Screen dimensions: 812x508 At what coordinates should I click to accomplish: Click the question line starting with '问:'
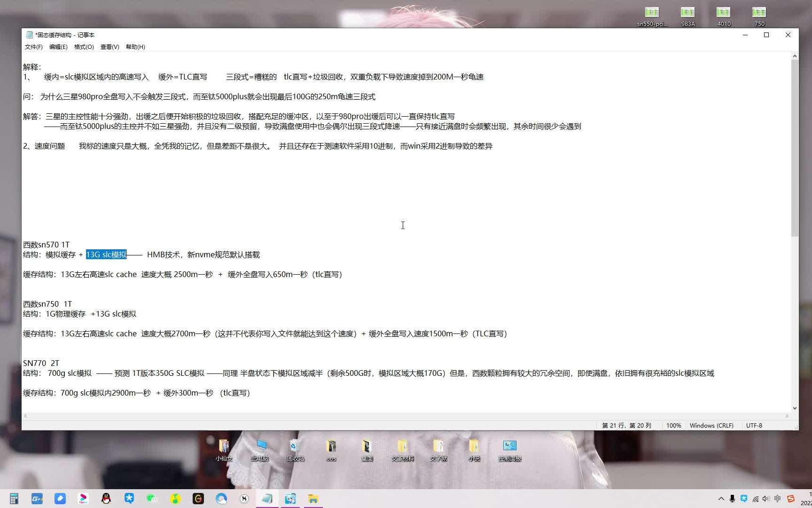[199, 96]
